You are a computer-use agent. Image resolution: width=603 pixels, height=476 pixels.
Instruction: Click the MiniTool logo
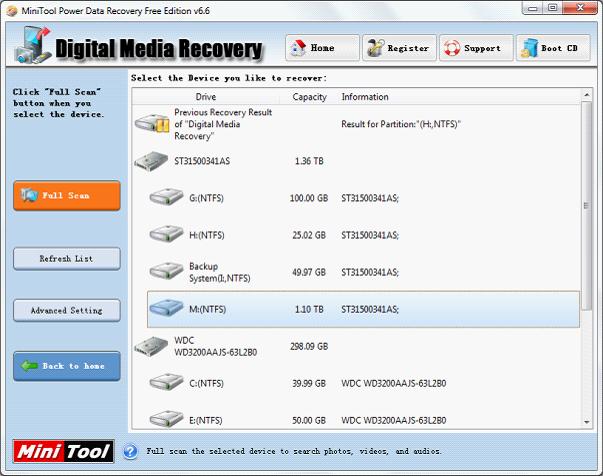click(x=63, y=451)
